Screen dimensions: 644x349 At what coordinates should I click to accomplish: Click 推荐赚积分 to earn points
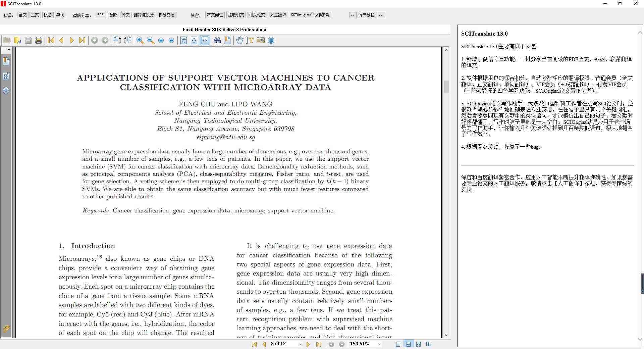point(144,15)
